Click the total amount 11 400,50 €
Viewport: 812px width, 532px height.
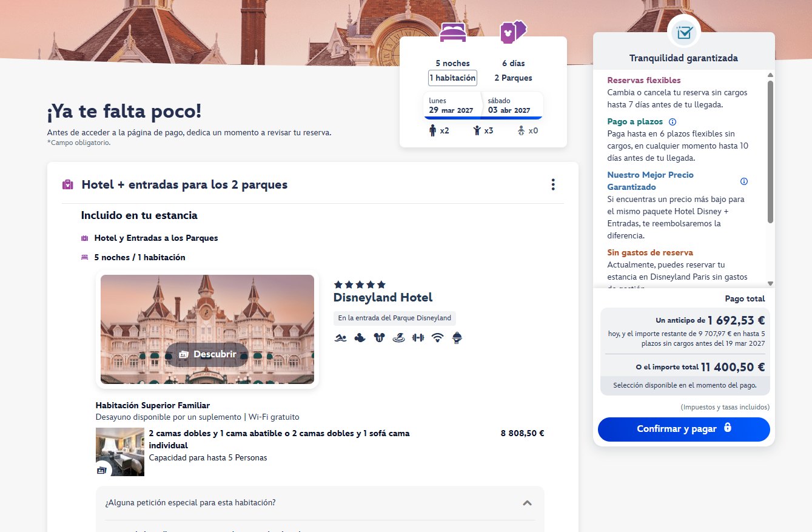(733, 367)
